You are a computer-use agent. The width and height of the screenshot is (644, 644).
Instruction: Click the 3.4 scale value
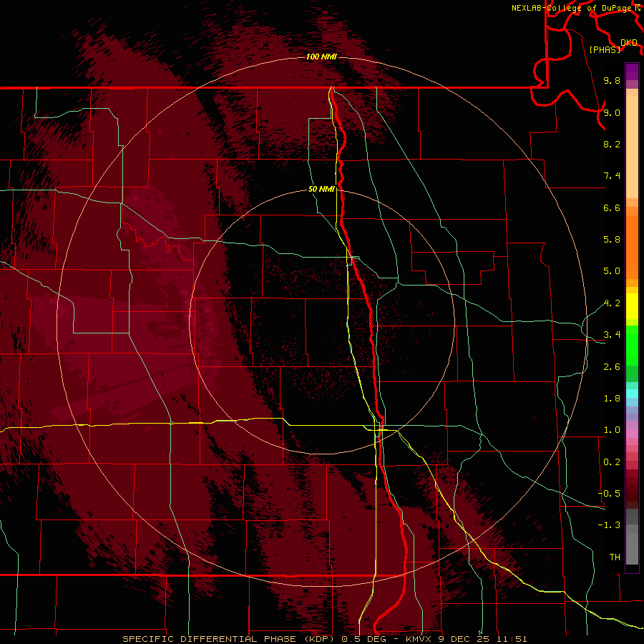tap(612, 335)
